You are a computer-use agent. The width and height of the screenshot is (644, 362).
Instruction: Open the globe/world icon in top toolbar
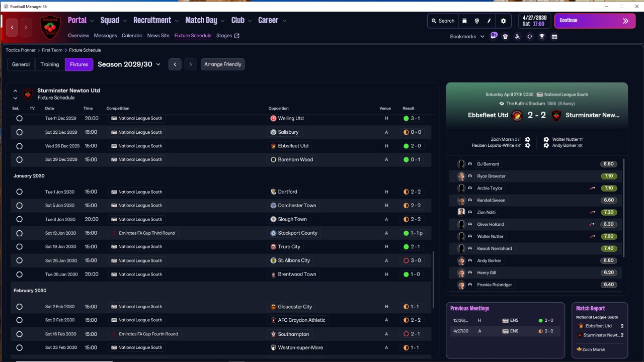(477, 21)
